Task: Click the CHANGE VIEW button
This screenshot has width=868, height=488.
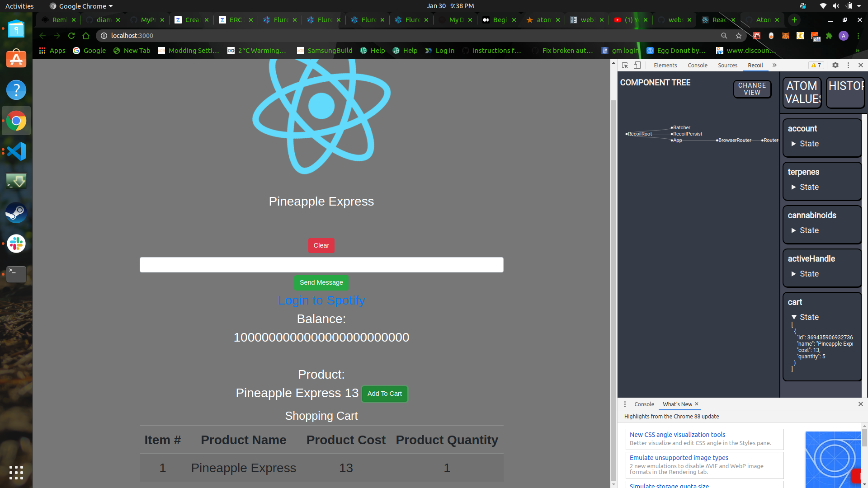Action: (752, 89)
